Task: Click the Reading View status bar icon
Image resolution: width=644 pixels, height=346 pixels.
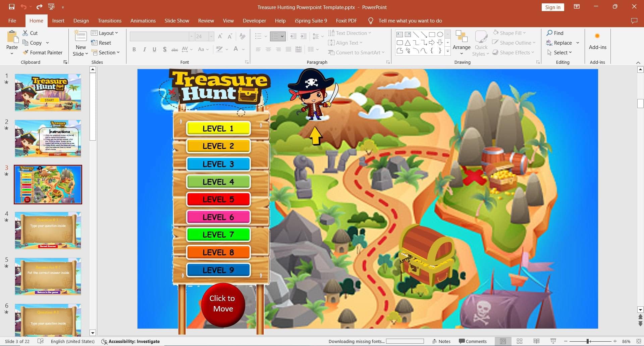Action: tap(536, 341)
